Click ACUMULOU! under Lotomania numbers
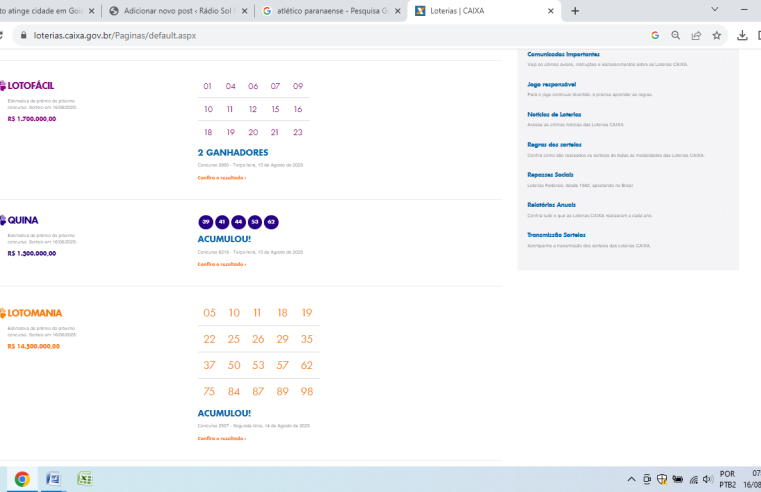 [x=224, y=413]
